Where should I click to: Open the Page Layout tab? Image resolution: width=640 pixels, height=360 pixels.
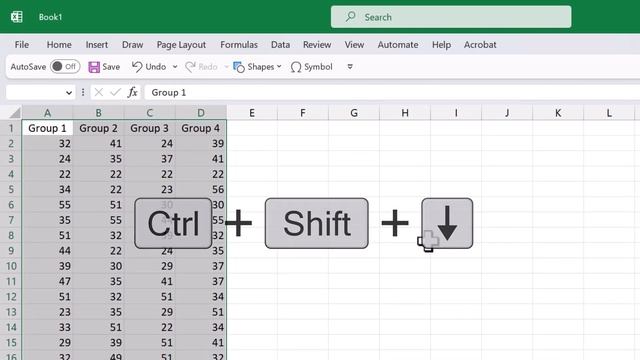pos(181,44)
